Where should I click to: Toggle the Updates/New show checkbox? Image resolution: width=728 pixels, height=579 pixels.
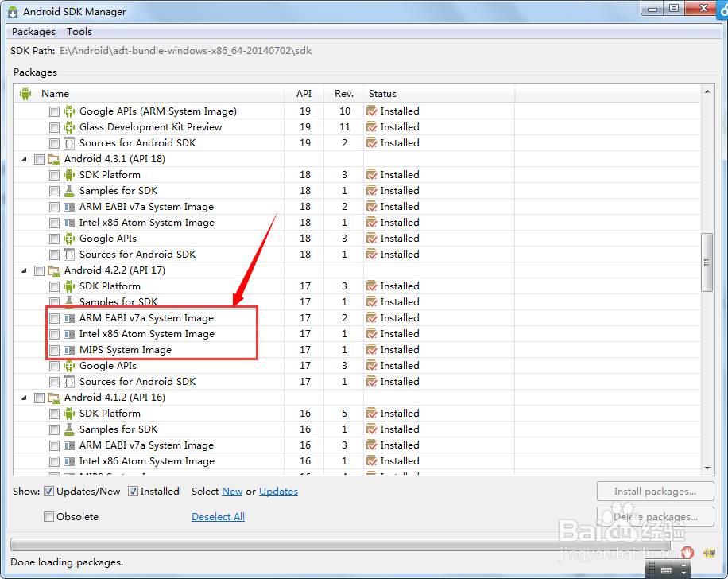pos(48,492)
